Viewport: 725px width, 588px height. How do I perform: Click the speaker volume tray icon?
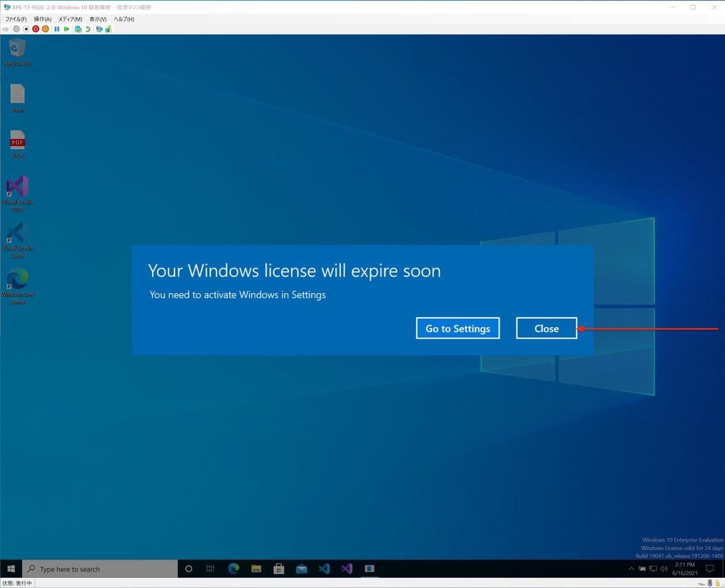[664, 569]
